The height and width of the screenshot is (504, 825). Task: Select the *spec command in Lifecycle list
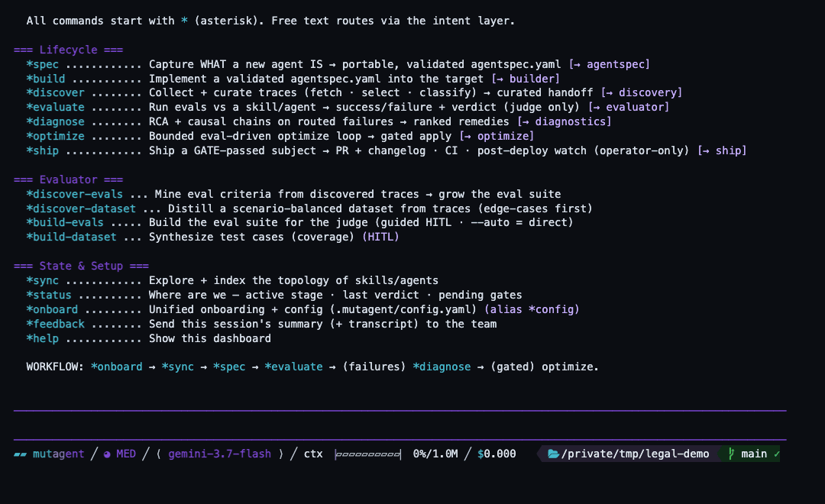click(43, 64)
